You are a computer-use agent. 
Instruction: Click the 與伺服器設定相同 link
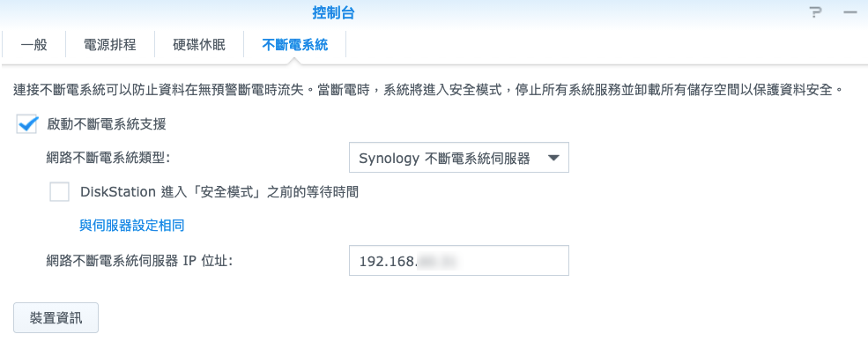tap(132, 226)
